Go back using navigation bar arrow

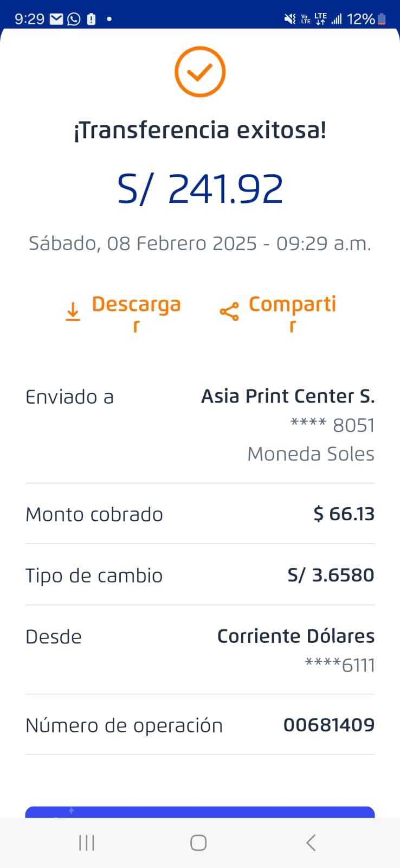click(x=311, y=843)
